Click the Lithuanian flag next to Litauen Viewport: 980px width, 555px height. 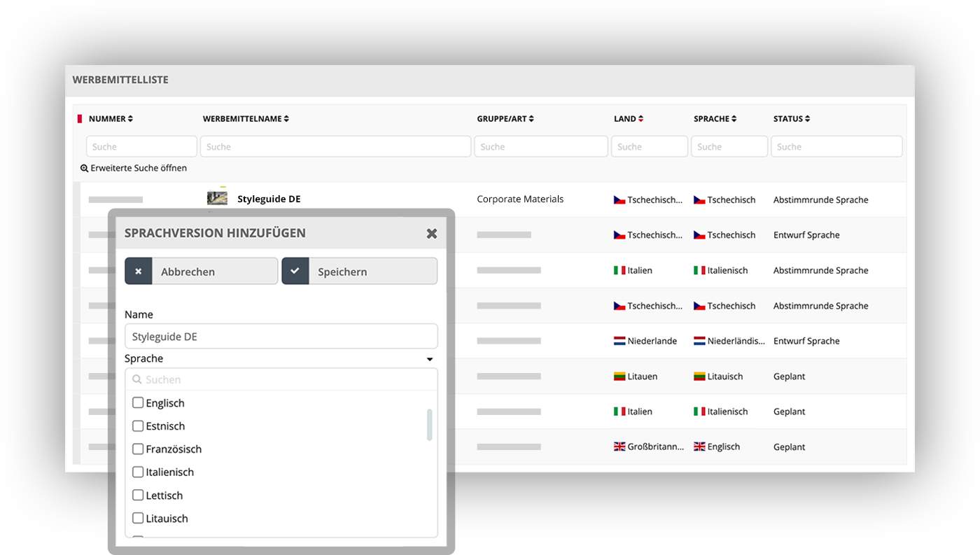tap(619, 377)
